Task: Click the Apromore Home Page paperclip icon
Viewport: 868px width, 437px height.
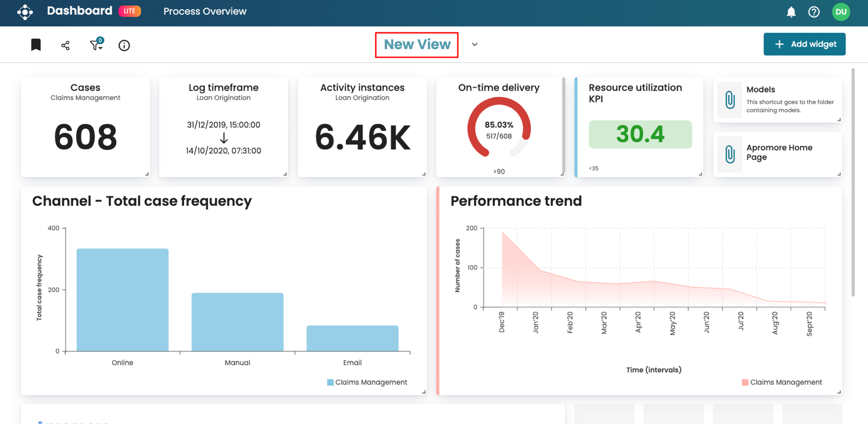Action: click(x=729, y=154)
